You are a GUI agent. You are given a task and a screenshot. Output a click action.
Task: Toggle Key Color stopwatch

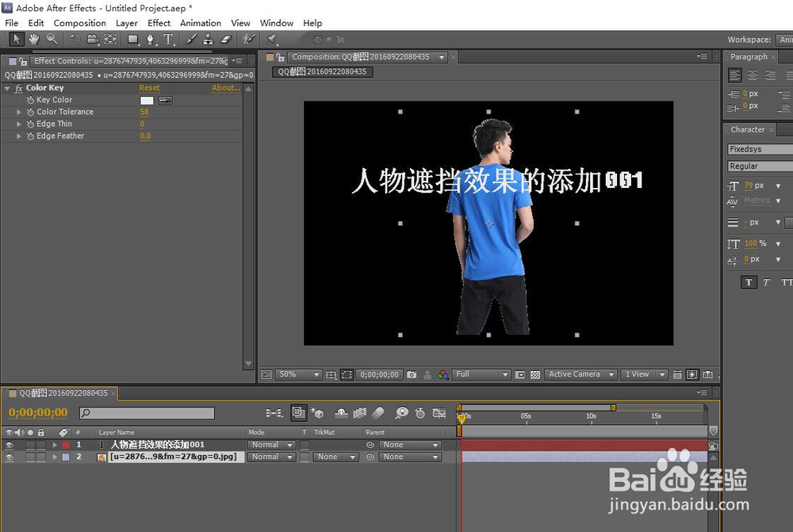[x=30, y=100]
